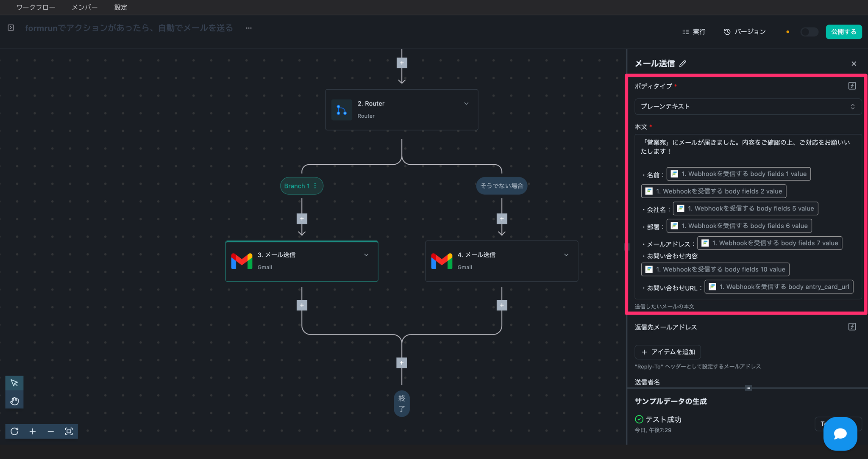
Task: Zoom in the workflow canvas
Action: tap(33, 431)
